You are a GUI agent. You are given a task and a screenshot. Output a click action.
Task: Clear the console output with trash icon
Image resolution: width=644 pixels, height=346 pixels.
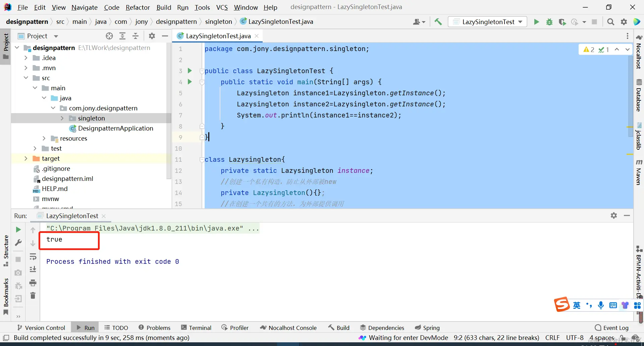click(33, 295)
